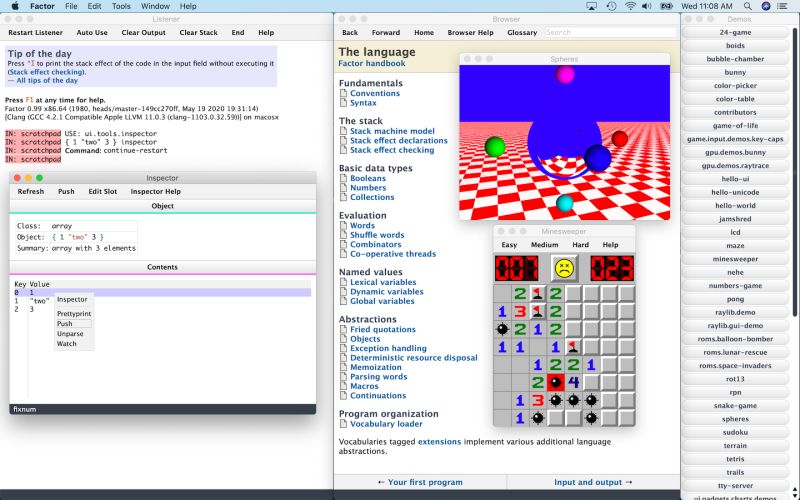Click the document icon beside Stack machine model
The image size is (800, 500).
click(343, 131)
